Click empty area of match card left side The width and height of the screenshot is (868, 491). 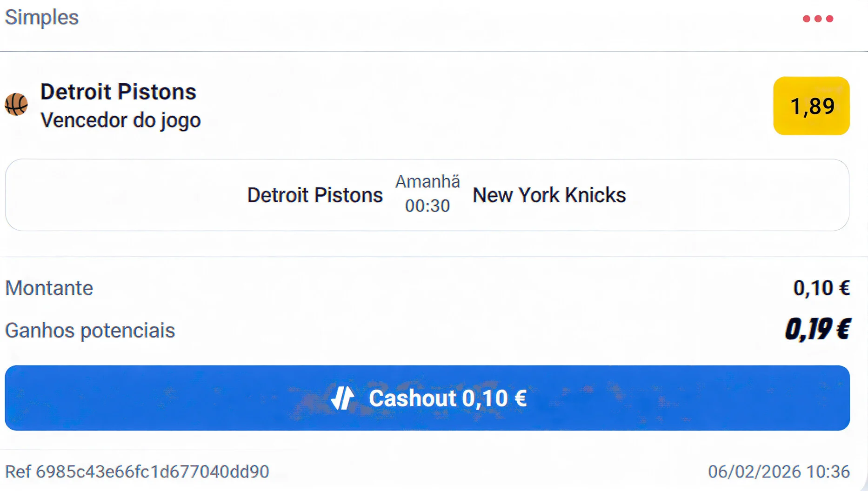pyautogui.click(x=116, y=195)
